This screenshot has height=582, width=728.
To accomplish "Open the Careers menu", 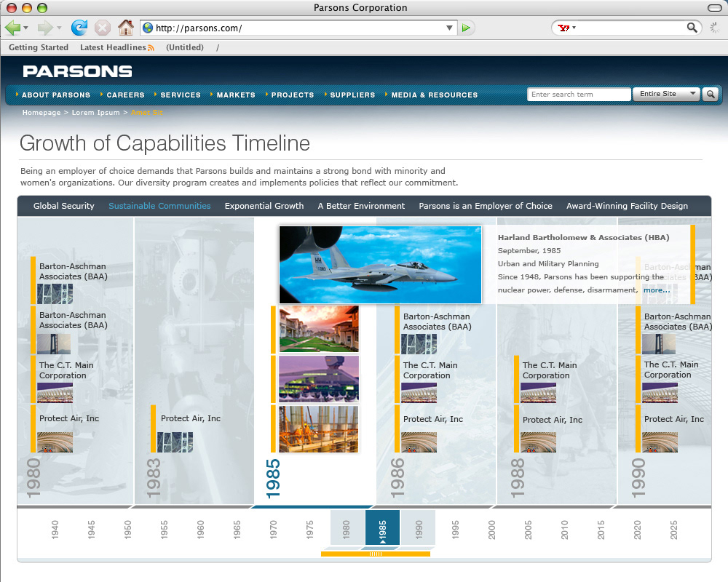I will point(125,95).
